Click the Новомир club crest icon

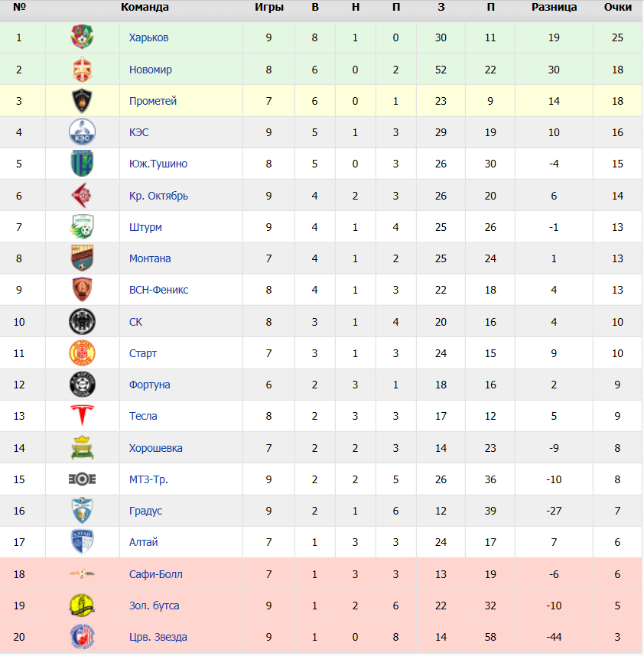pos(82,70)
